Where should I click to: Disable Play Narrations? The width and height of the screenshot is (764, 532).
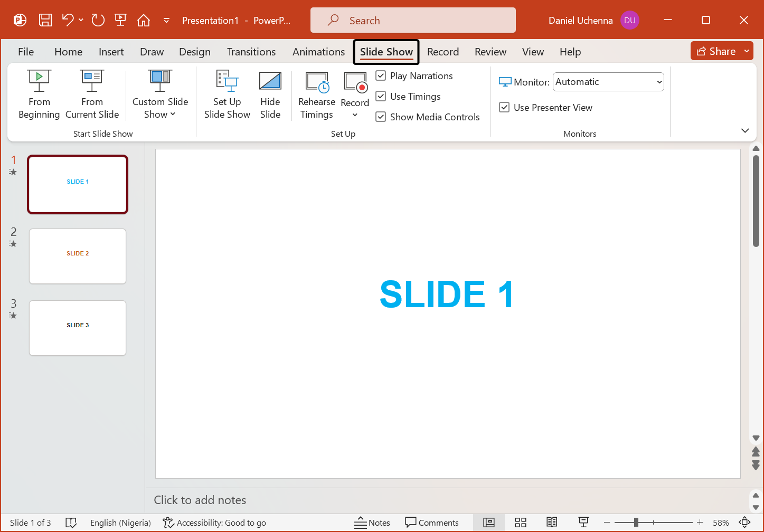(381, 75)
